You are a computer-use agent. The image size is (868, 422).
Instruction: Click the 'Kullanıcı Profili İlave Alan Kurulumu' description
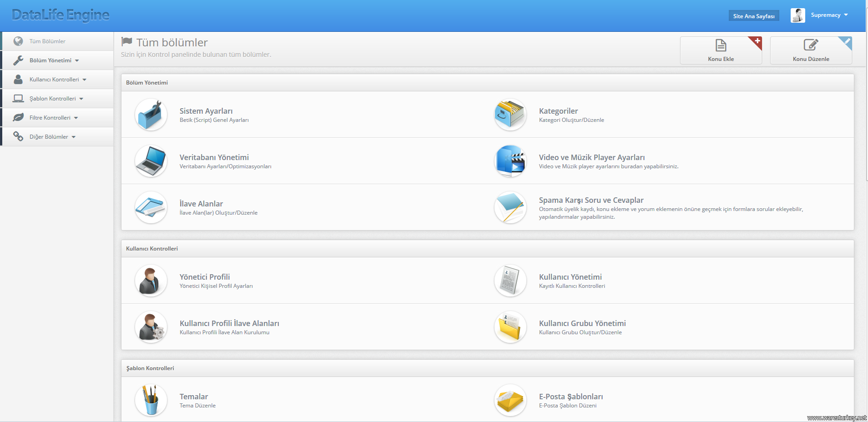point(224,332)
